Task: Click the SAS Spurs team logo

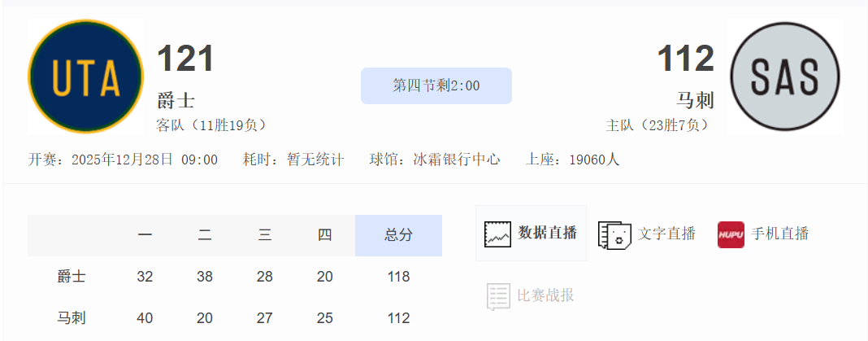Action: tap(785, 76)
